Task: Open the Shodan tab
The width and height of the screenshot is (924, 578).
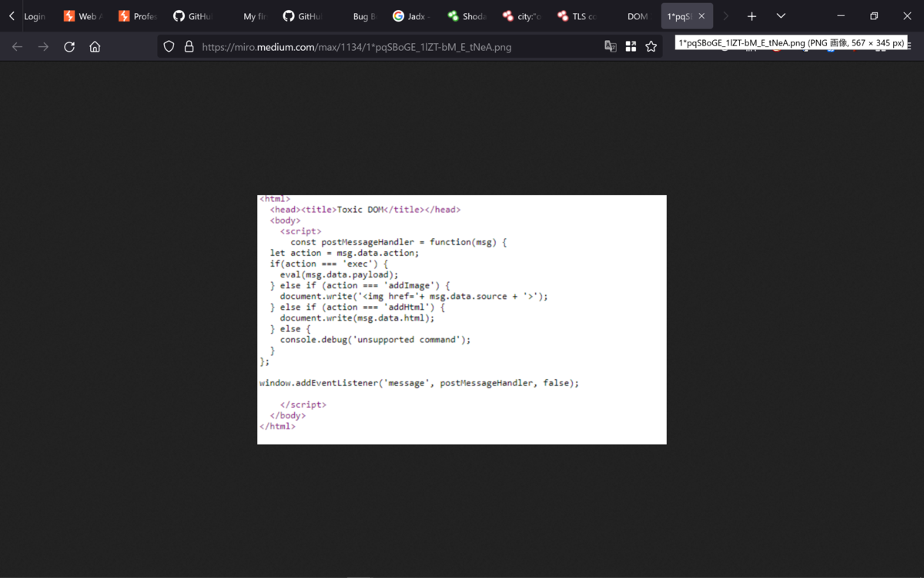Action: click(465, 16)
